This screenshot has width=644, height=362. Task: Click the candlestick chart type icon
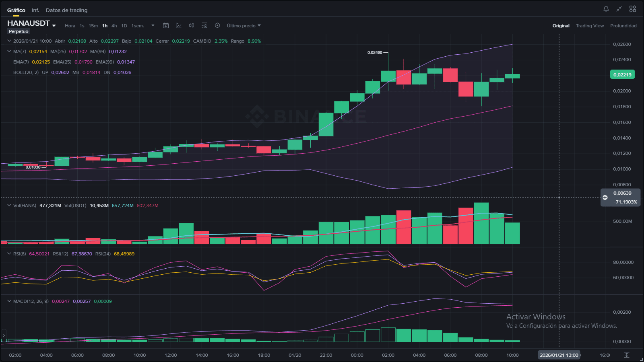(192, 26)
